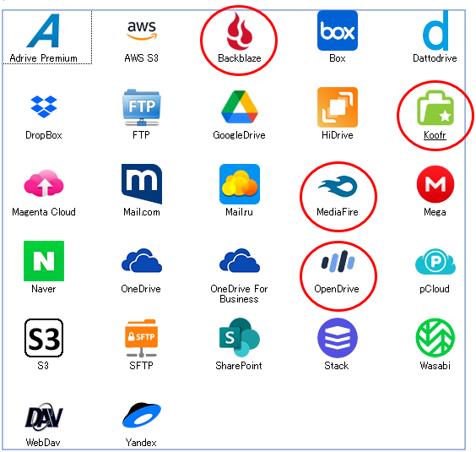Choose the OpenDrive icon
The image size is (476, 452).
point(338,261)
